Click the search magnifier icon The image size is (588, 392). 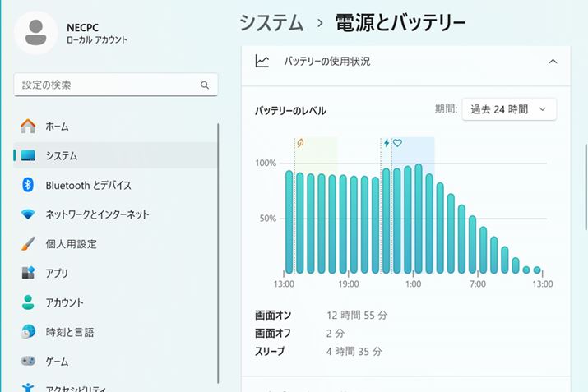tap(205, 85)
